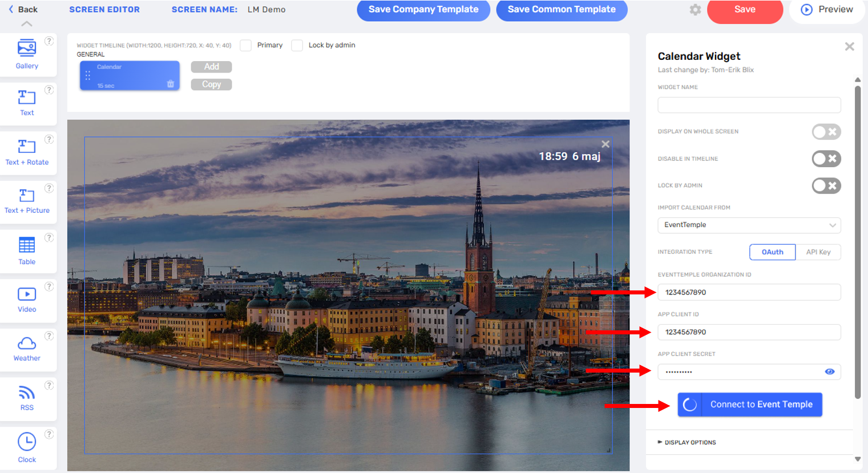Open settings via the gear icon
The width and height of the screenshot is (868, 473).
coord(695,10)
